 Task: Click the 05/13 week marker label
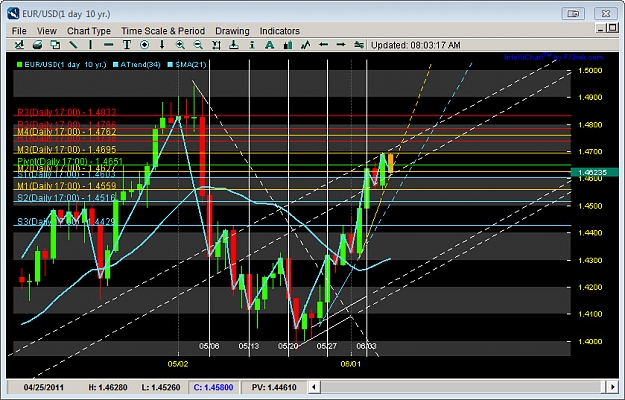[249, 346]
